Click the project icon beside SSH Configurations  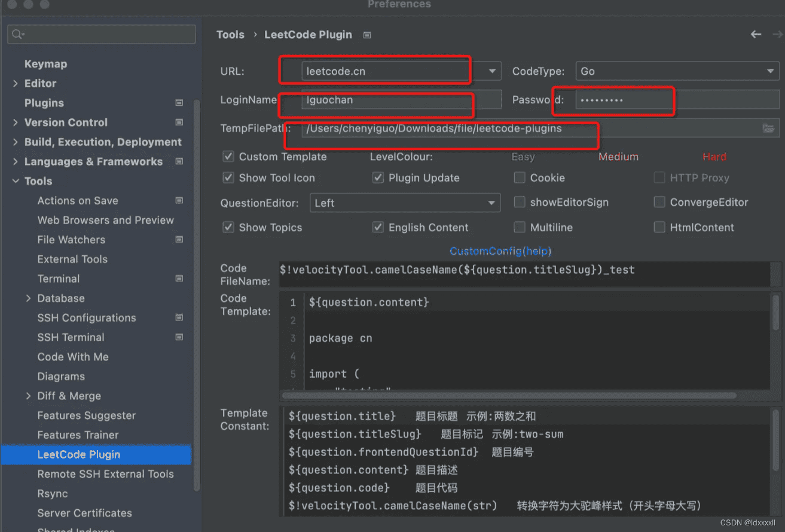point(179,318)
